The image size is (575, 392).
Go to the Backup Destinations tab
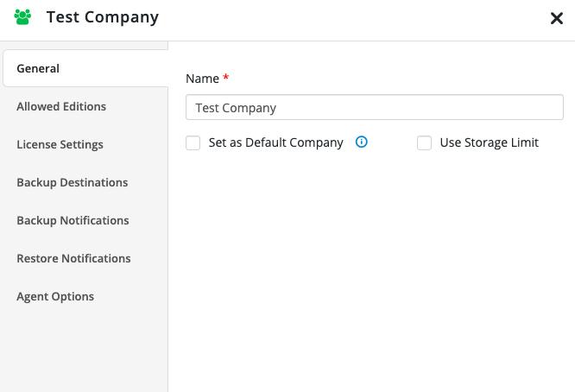(72, 182)
